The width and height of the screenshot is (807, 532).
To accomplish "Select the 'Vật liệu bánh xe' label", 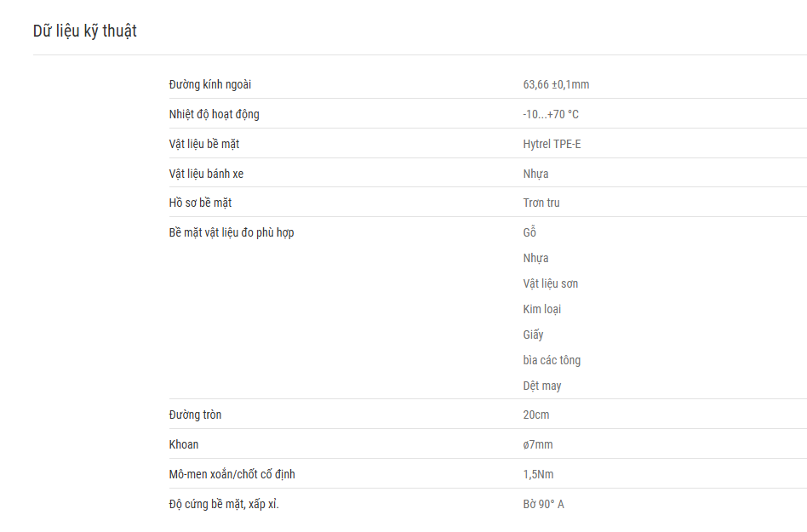I will click(x=206, y=174).
